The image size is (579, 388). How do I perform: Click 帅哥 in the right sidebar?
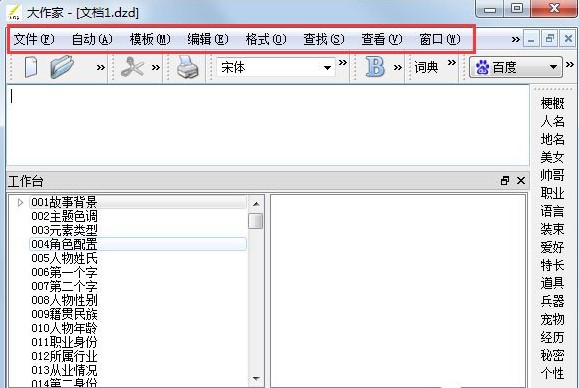[x=552, y=175]
